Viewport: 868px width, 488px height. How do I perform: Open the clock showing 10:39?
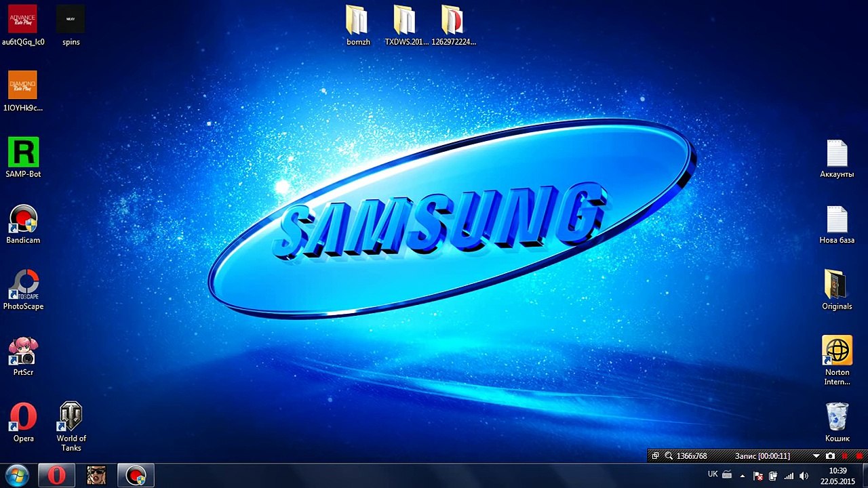pos(837,476)
